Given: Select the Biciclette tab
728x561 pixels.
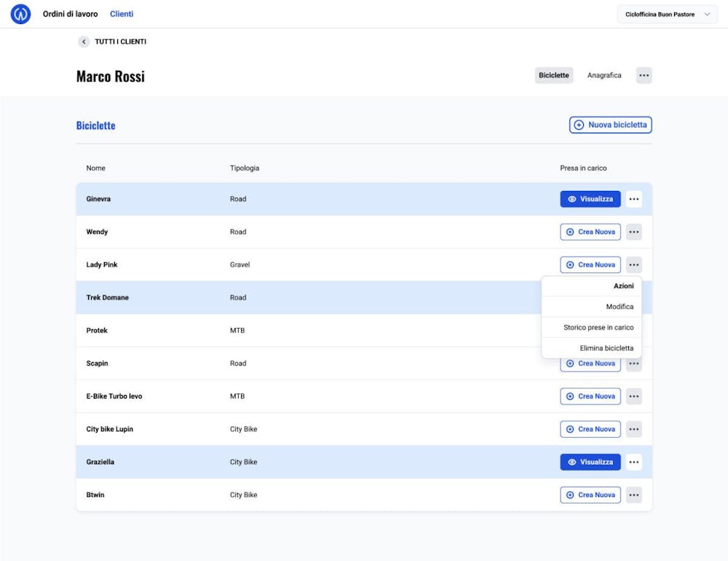Looking at the screenshot, I should tap(554, 75).
